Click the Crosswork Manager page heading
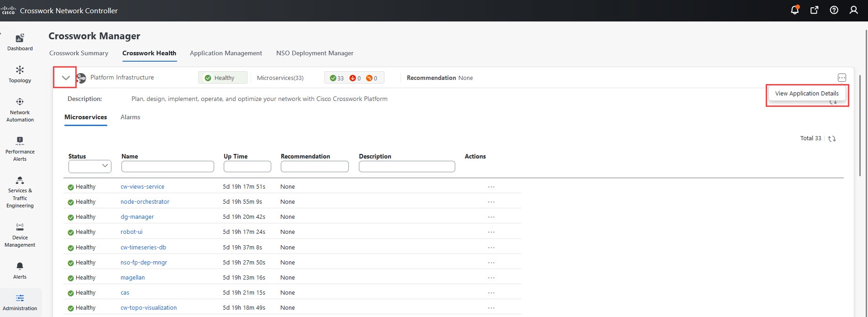The image size is (868, 317). click(95, 36)
